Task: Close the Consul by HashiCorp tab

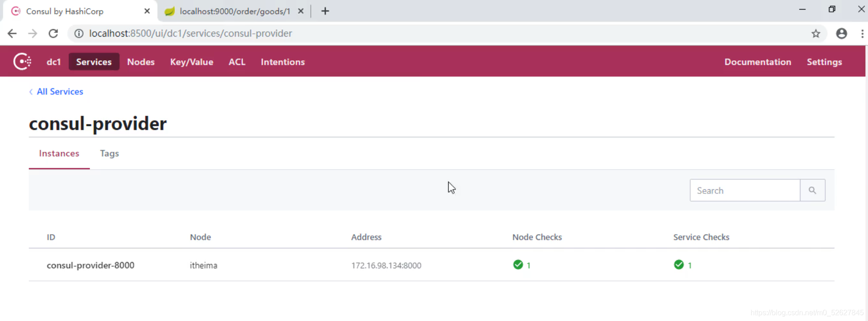Action: pos(147,11)
